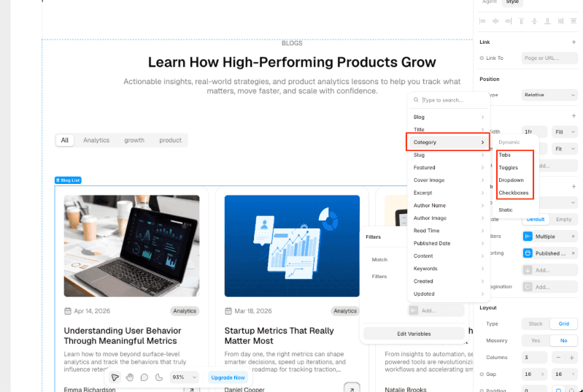Select the growth category tab
583x392 pixels.
134,140
